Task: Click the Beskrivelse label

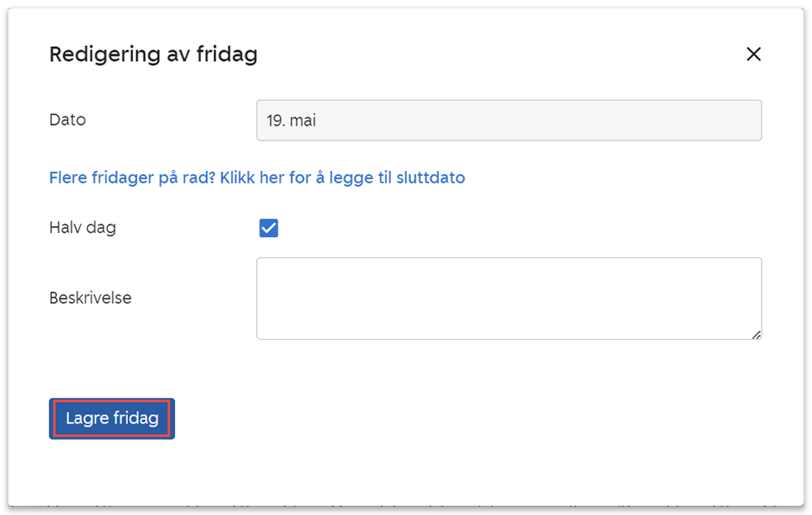Action: pos(90,298)
